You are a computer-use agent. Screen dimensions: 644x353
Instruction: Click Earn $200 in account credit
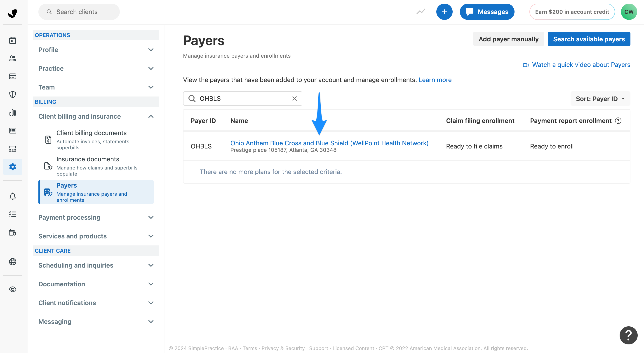pos(572,12)
